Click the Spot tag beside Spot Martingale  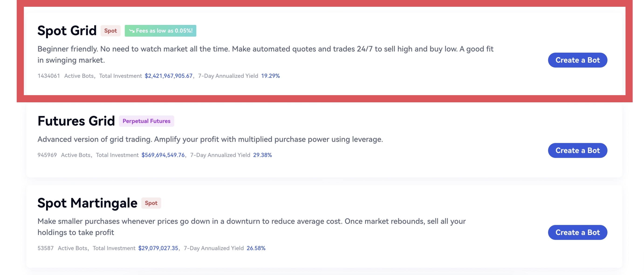coord(151,203)
